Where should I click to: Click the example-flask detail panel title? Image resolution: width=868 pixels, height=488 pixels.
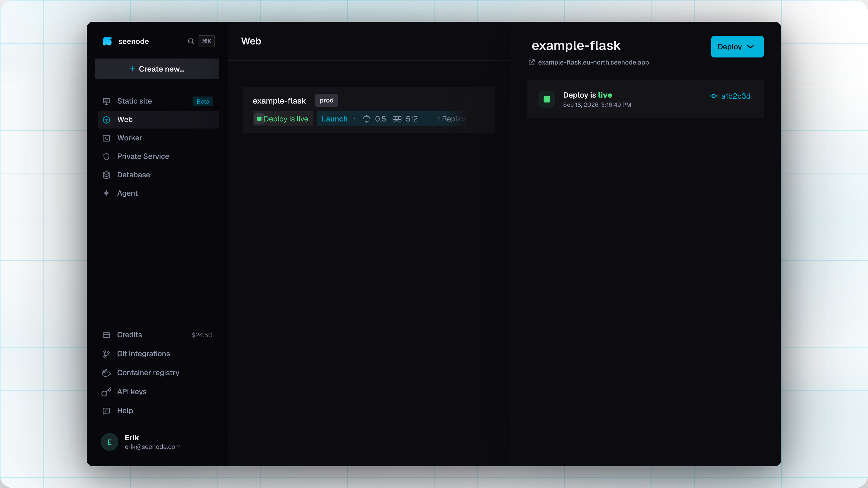576,46
